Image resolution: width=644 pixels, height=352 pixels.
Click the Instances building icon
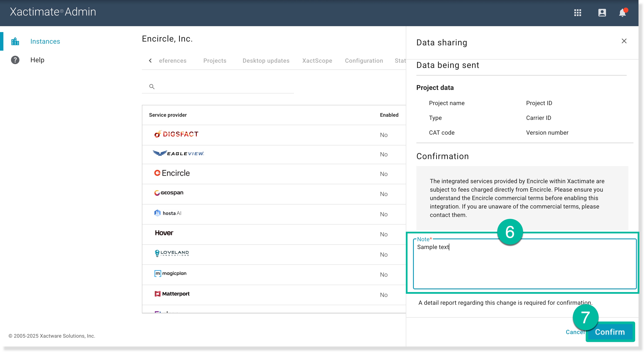[x=15, y=41]
